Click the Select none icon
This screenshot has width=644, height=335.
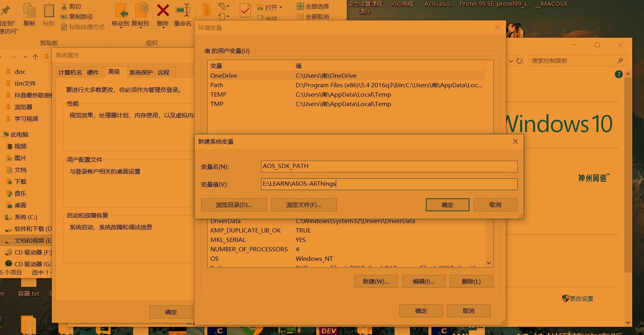click(300, 16)
